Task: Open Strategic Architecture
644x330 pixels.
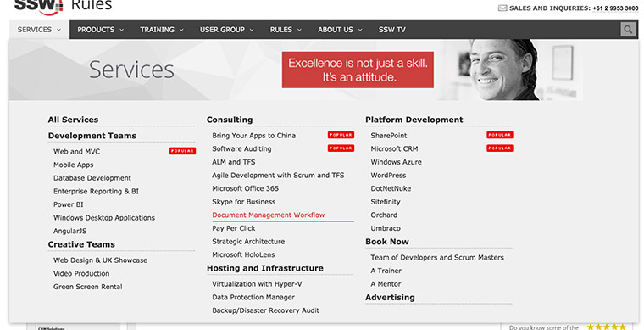Action: pos(248,241)
